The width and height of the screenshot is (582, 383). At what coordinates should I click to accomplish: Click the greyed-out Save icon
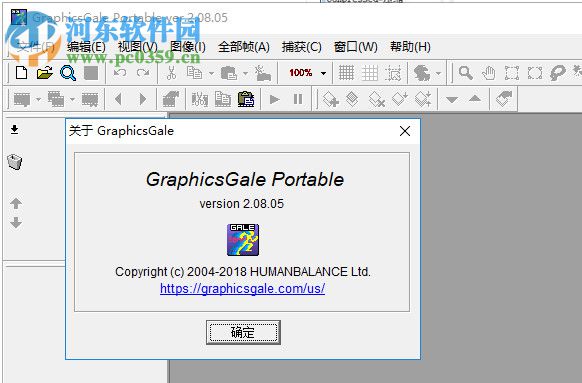click(91, 73)
